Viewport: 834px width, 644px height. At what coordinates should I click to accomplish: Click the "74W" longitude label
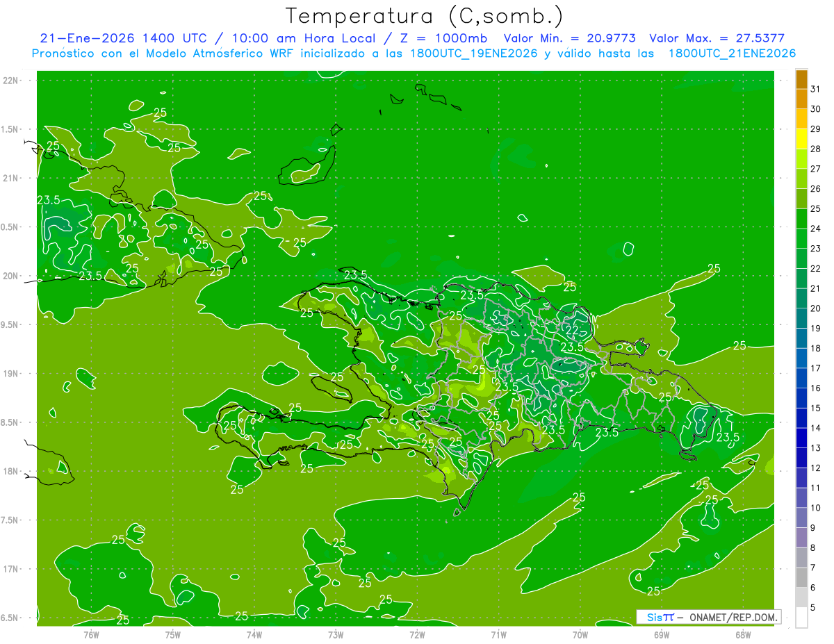pyautogui.click(x=254, y=634)
